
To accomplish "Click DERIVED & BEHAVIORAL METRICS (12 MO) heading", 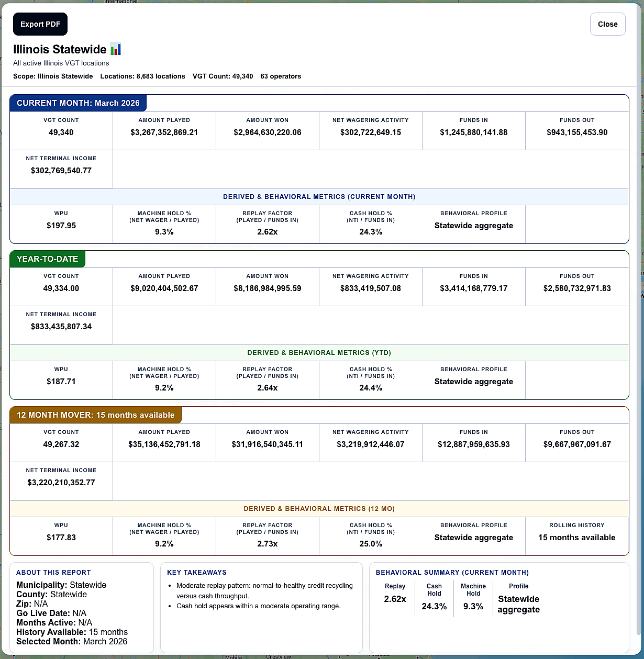I will pos(319,509).
